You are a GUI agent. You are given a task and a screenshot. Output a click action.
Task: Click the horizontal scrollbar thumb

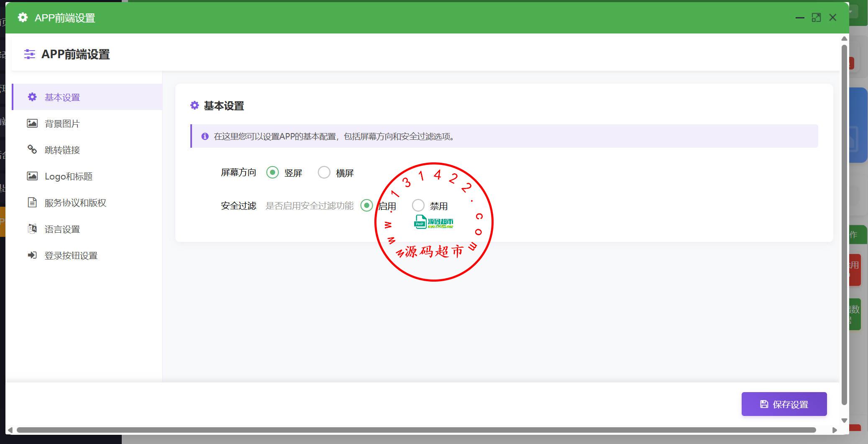click(x=416, y=430)
